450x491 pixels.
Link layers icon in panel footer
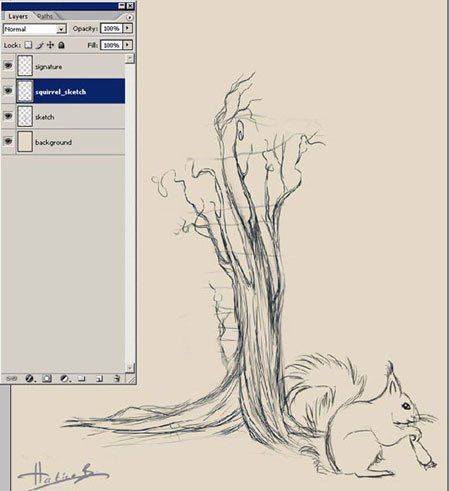tap(12, 378)
